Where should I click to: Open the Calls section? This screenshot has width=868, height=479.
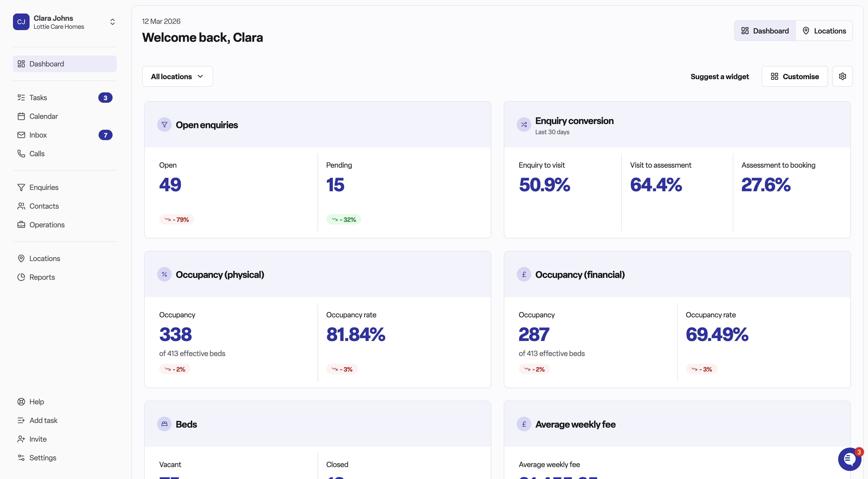tap(65, 154)
